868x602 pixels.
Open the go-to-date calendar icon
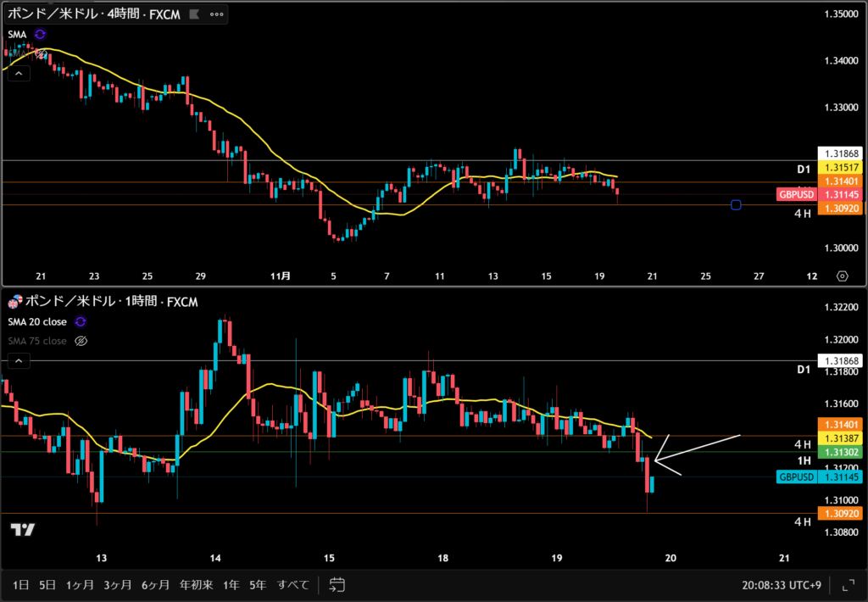pyautogui.click(x=337, y=584)
